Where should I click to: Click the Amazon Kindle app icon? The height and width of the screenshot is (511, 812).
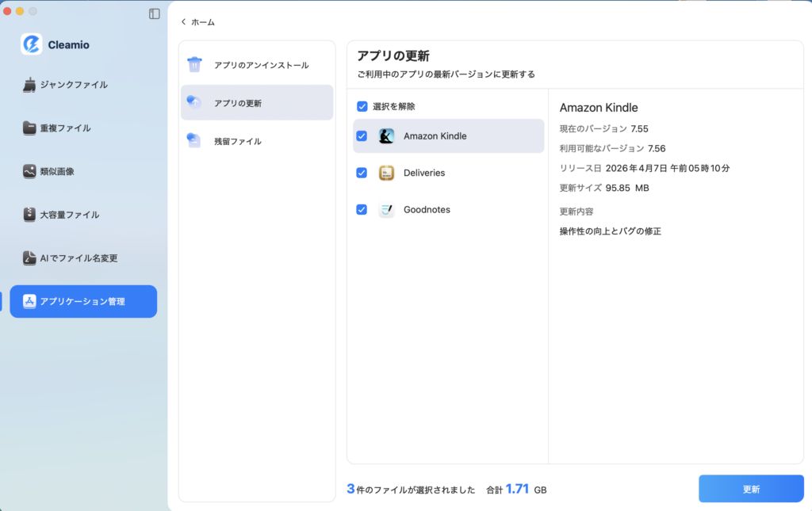(386, 135)
